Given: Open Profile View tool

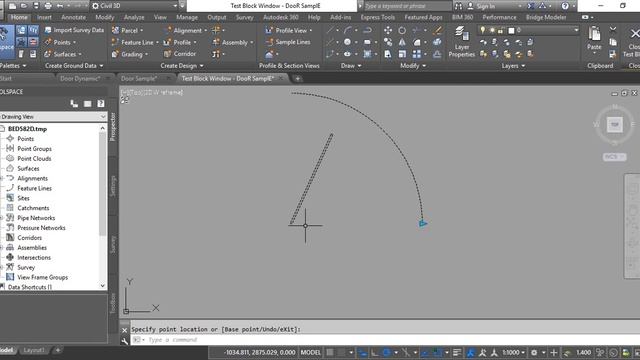Looking at the screenshot, I should click(x=289, y=30).
